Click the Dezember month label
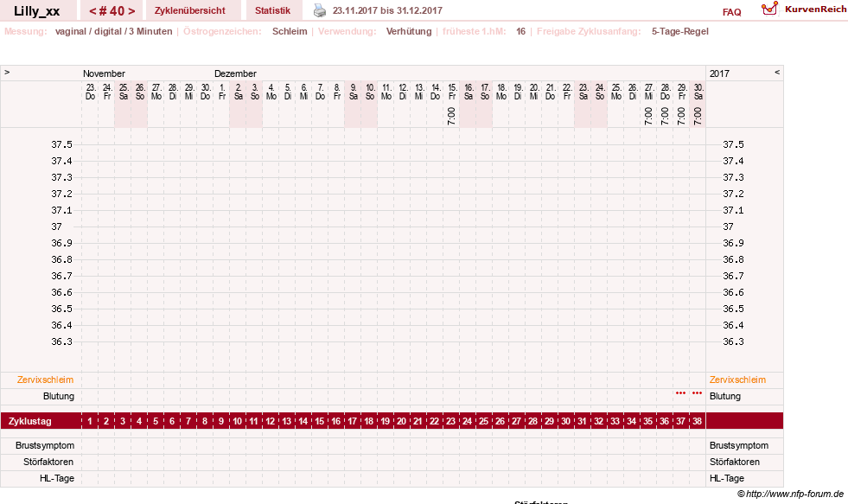Viewport: 848px width, 504px height. point(235,73)
